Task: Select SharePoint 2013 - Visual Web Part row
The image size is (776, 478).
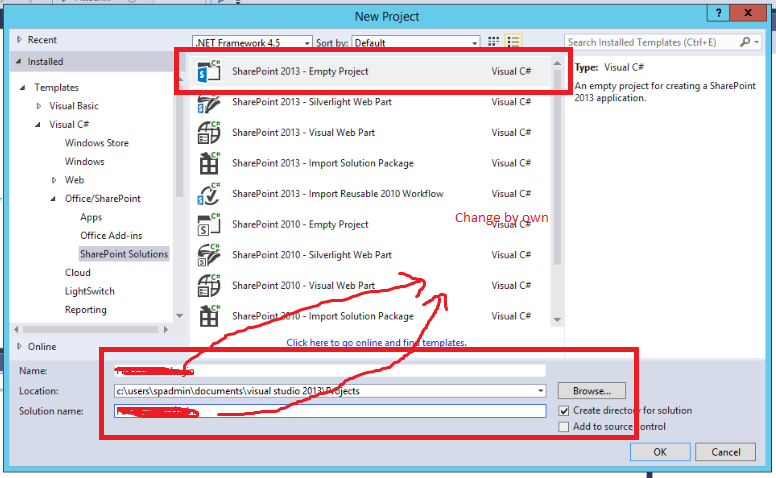Action: 370,133
